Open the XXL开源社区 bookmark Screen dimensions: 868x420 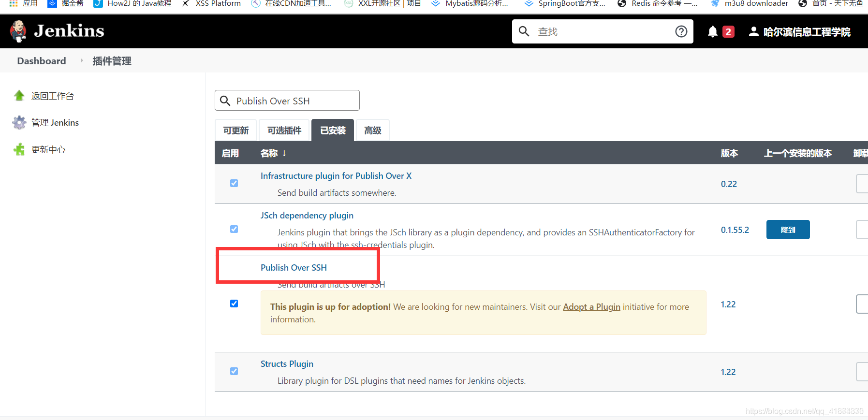pos(383,3)
